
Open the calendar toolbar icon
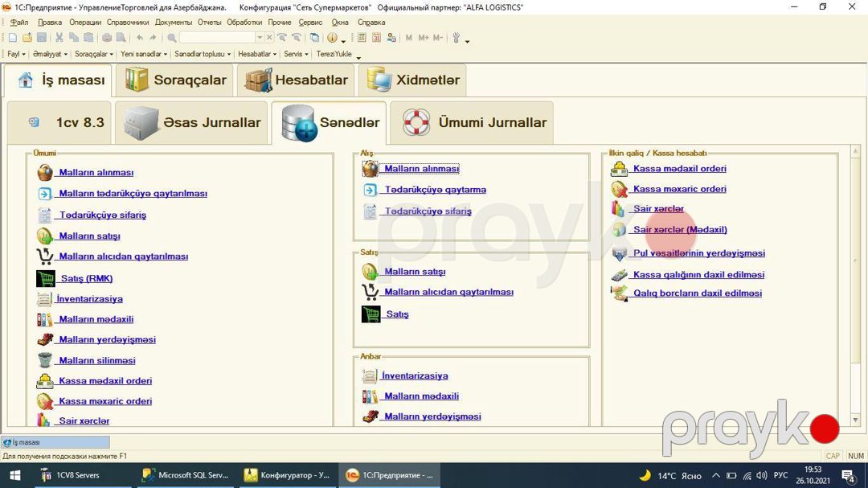pyautogui.click(x=376, y=38)
